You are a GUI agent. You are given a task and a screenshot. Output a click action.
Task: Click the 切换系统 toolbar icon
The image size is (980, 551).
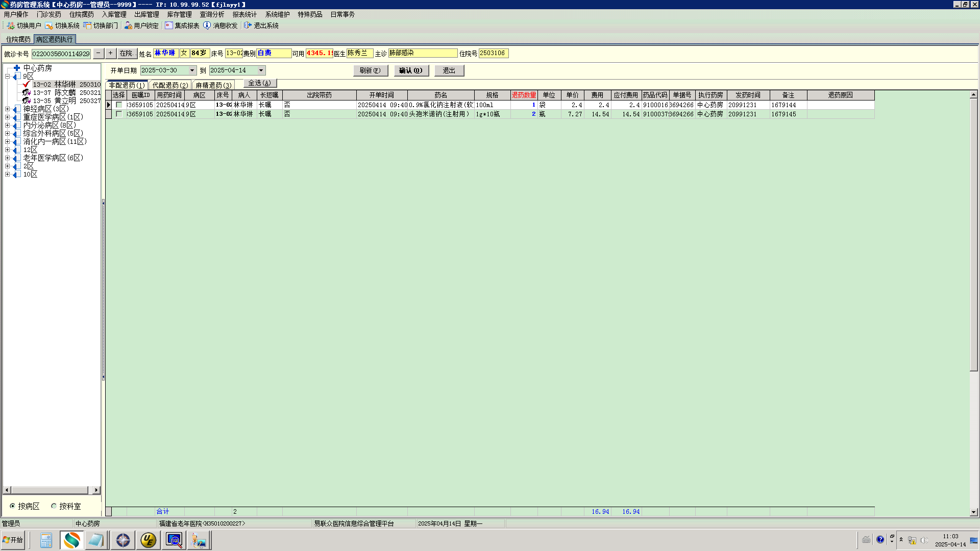(49, 26)
